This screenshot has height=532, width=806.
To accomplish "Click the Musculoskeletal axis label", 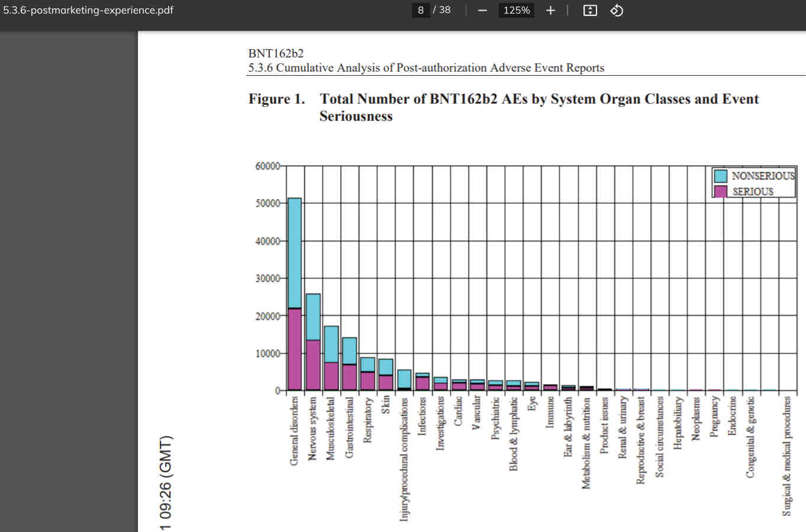I will point(331,428).
